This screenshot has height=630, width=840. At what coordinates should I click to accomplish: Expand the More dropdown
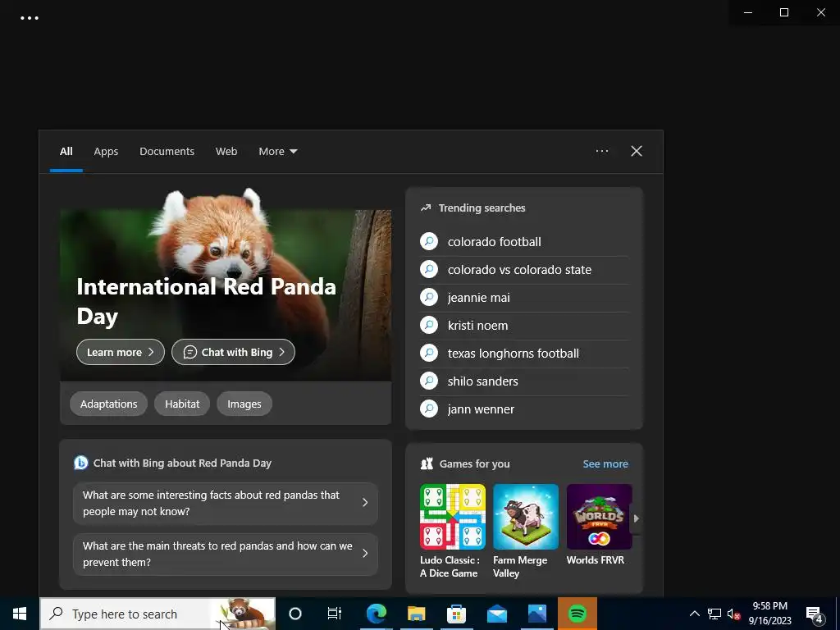click(277, 151)
